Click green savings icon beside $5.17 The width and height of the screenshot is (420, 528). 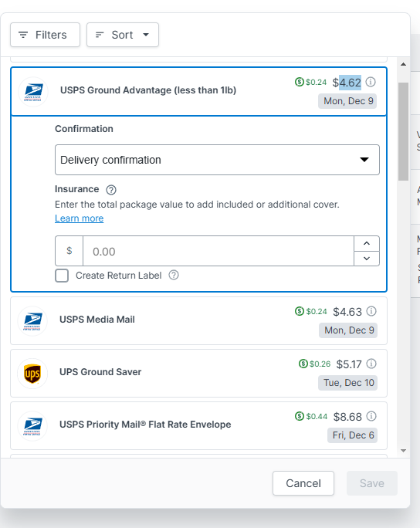(303, 364)
